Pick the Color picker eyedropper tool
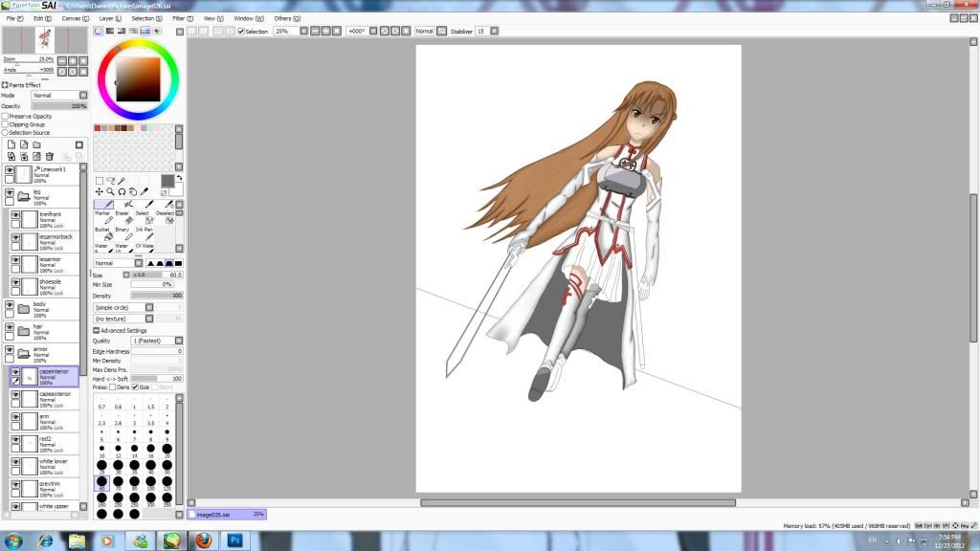The height and width of the screenshot is (551, 980). coord(145,191)
